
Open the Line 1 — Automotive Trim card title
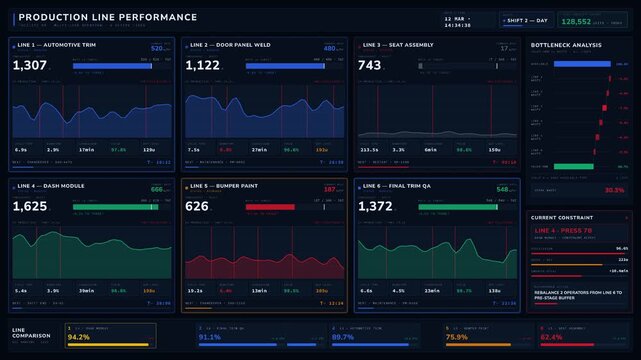(56, 45)
